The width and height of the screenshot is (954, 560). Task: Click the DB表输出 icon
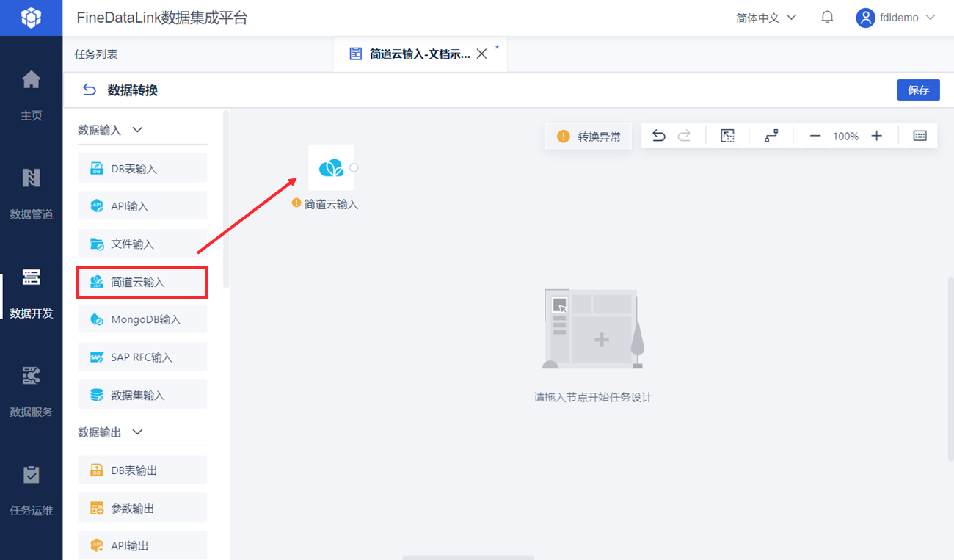(x=96, y=470)
